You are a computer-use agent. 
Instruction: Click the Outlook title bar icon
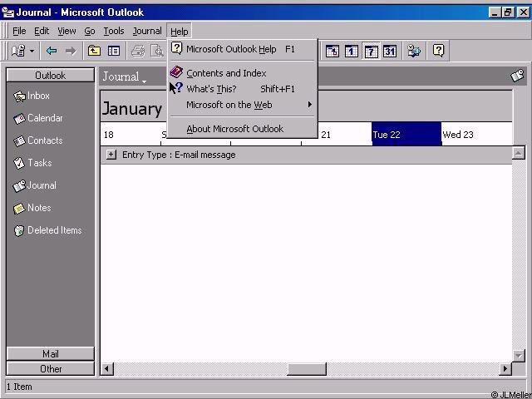(x=7, y=12)
